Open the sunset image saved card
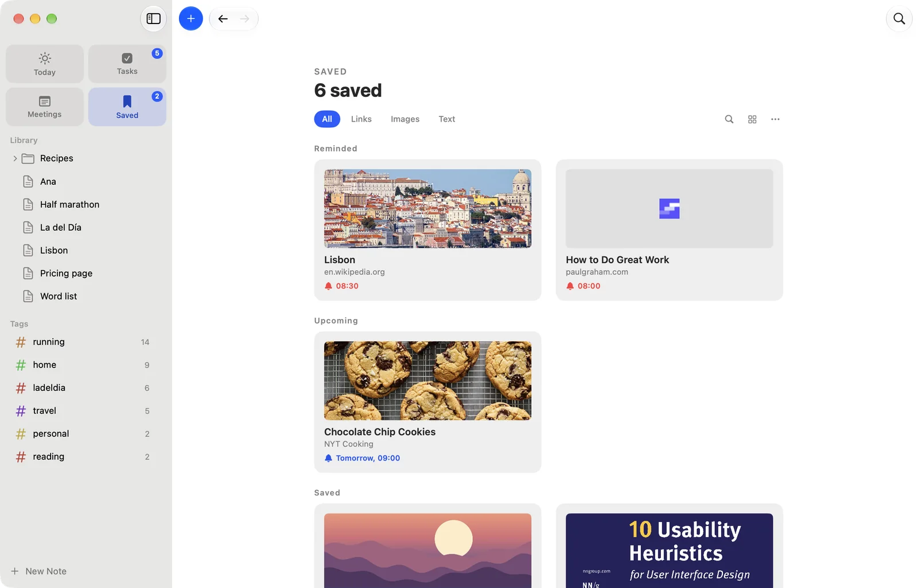 pos(427,546)
